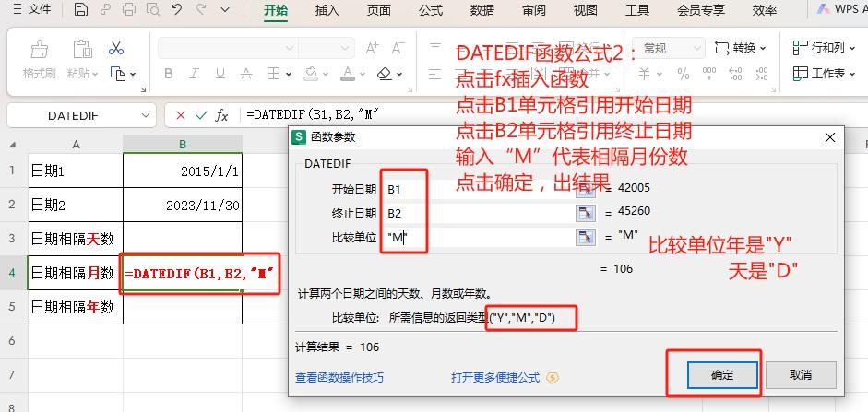
Task: Click range selector icon beside 比较单位 field
Action: pos(586,237)
